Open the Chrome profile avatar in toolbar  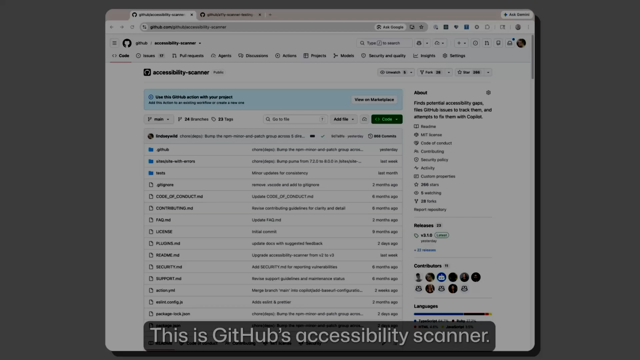518,27
